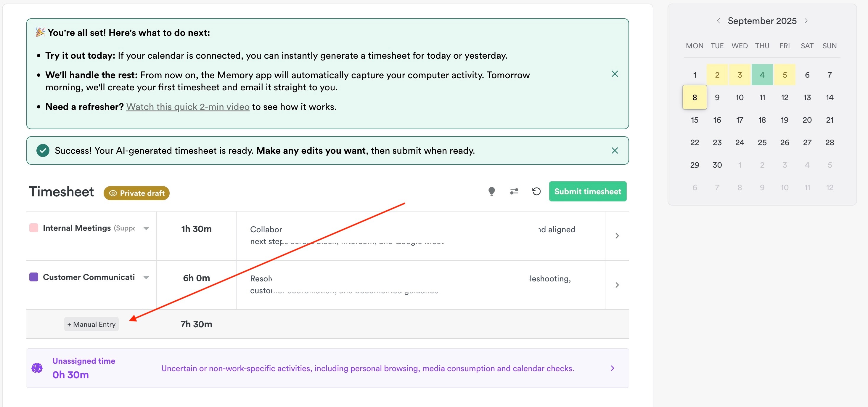This screenshot has width=868, height=407.
Task: Advance calendar with next month chevron
Action: coord(806,20)
